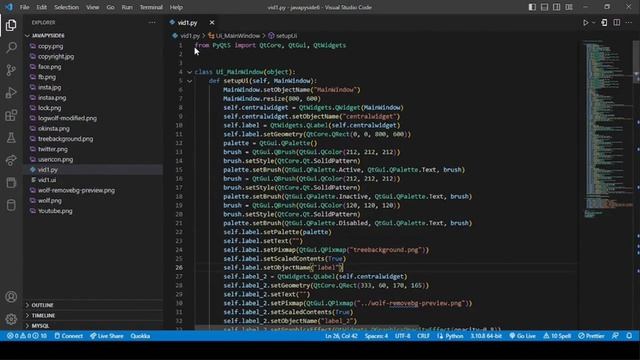
Task: Click the notifications bell in status bar
Action: (629, 336)
